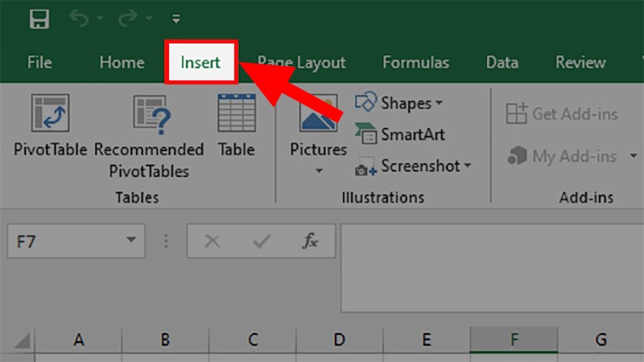Click the Enter checkmark in formula bar
This screenshot has width=644, height=362.
261,241
